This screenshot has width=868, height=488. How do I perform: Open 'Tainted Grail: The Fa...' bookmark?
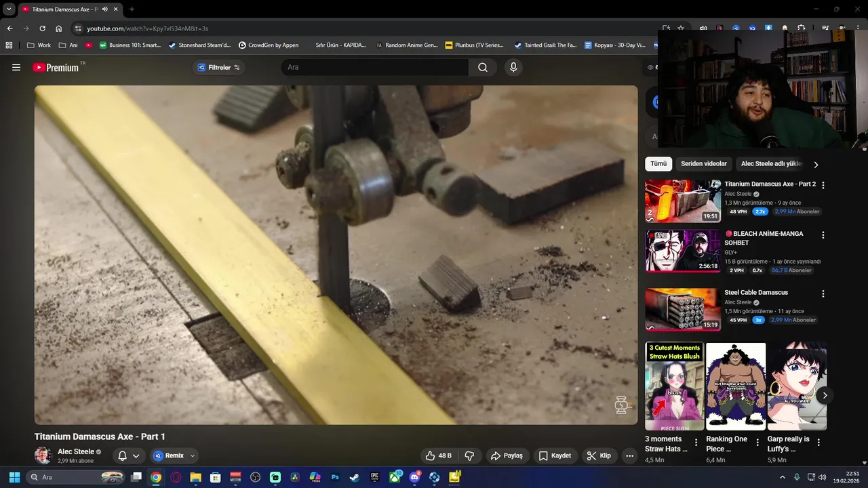(545, 45)
